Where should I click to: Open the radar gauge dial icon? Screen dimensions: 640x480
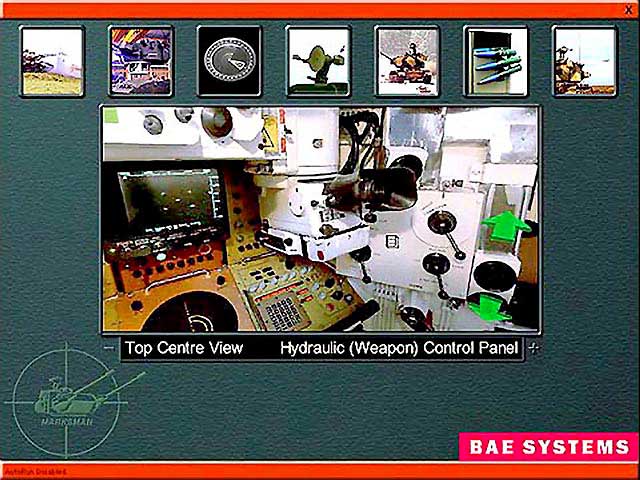click(x=230, y=60)
